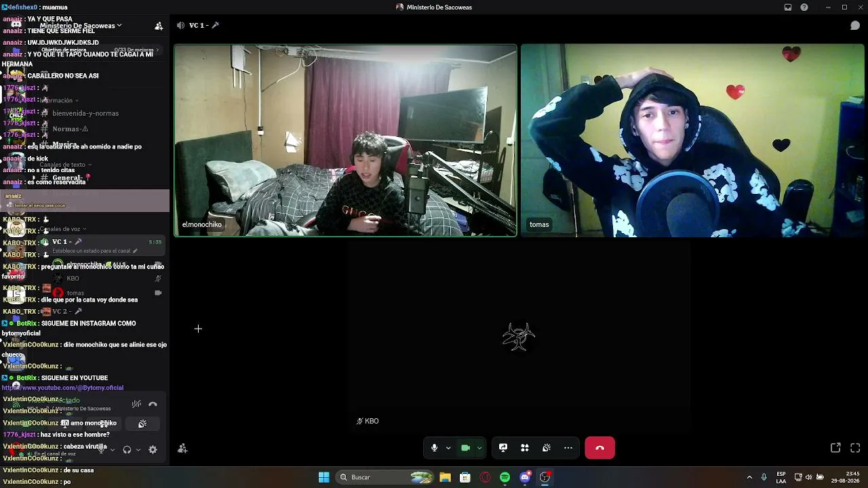Pop out the call window
The height and width of the screenshot is (488, 868).
(x=835, y=448)
